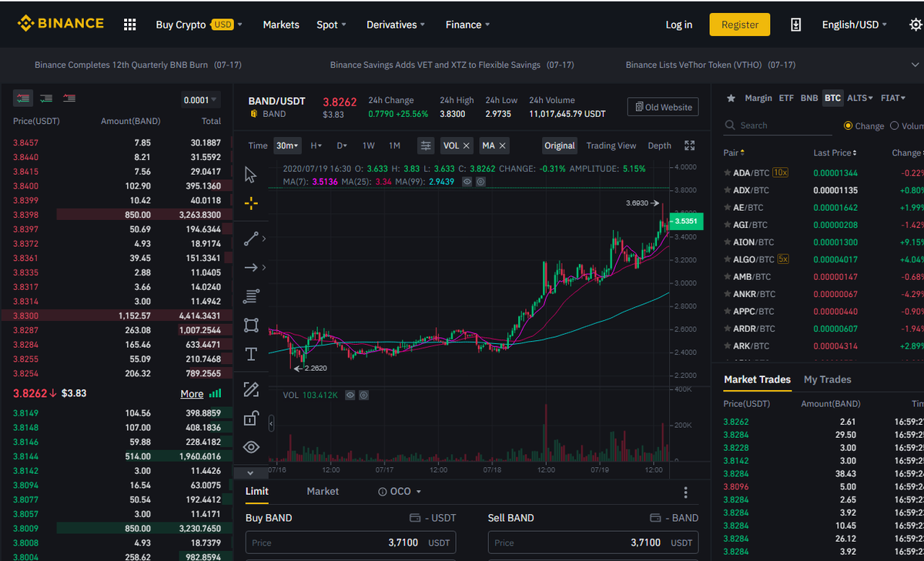Screen dimensions: 924x561
Task: Expand the Spot menu
Action: 331,25
